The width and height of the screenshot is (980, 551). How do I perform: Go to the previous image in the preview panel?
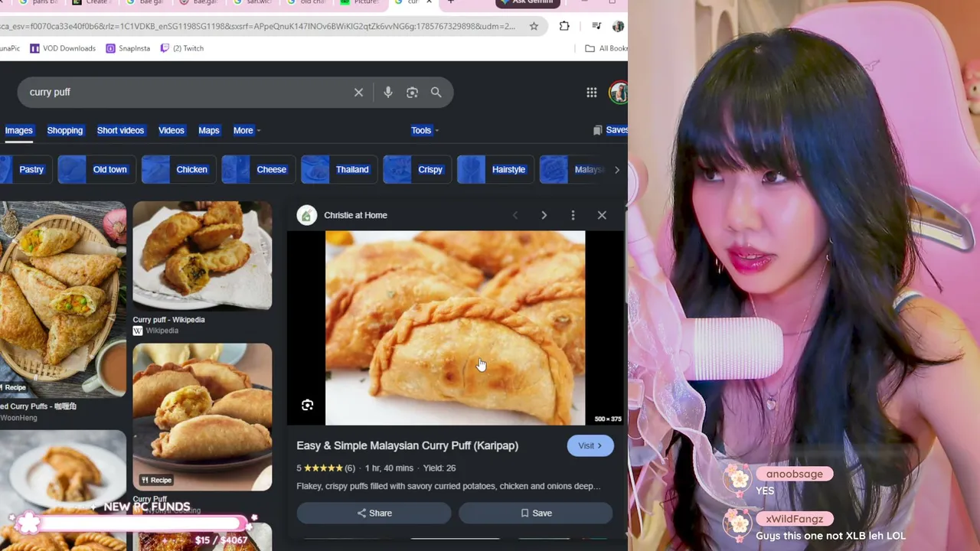515,215
